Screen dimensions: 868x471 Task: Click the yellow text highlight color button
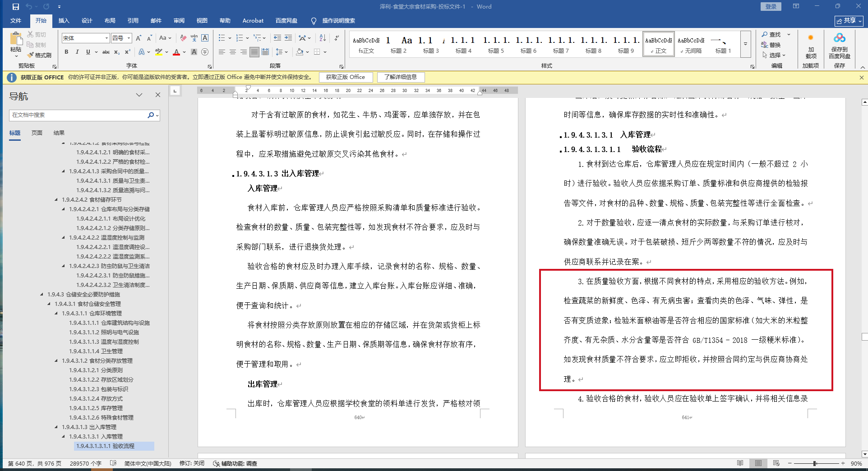click(x=158, y=52)
